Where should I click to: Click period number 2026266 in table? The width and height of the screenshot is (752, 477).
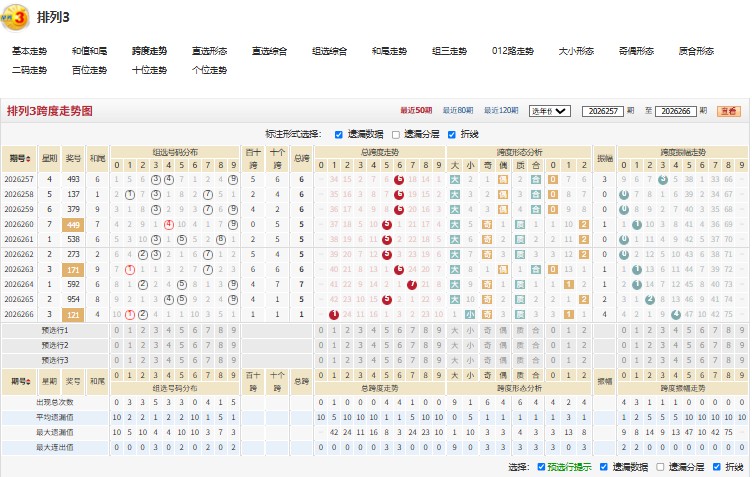(x=19, y=314)
